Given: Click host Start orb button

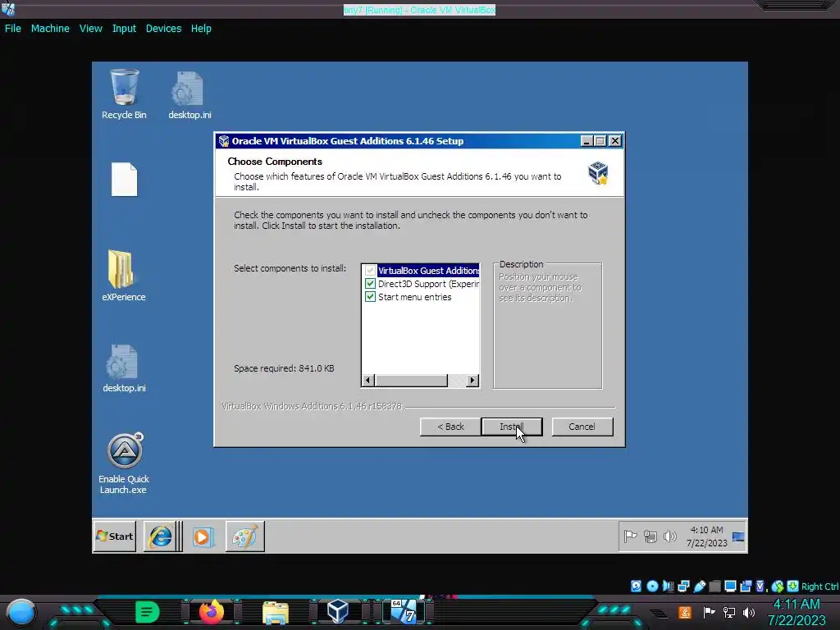Looking at the screenshot, I should click(x=21, y=612).
